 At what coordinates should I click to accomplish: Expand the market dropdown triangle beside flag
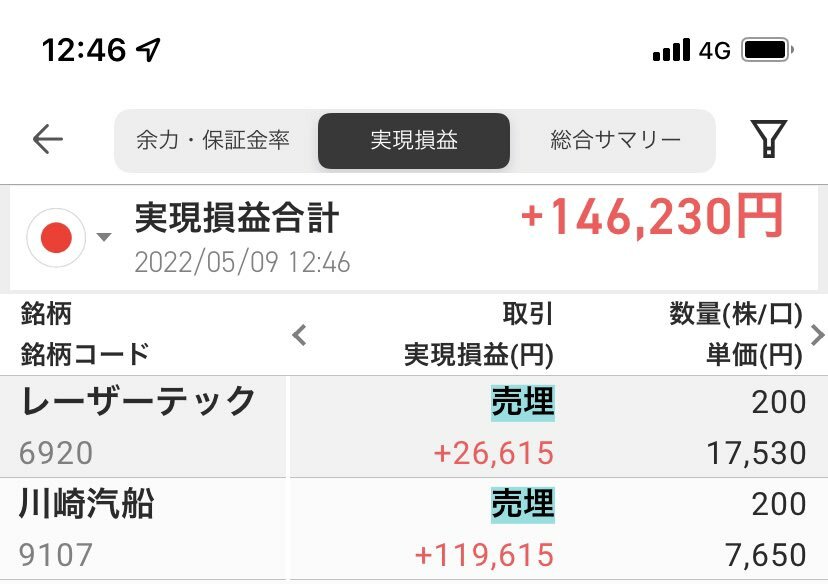(104, 237)
